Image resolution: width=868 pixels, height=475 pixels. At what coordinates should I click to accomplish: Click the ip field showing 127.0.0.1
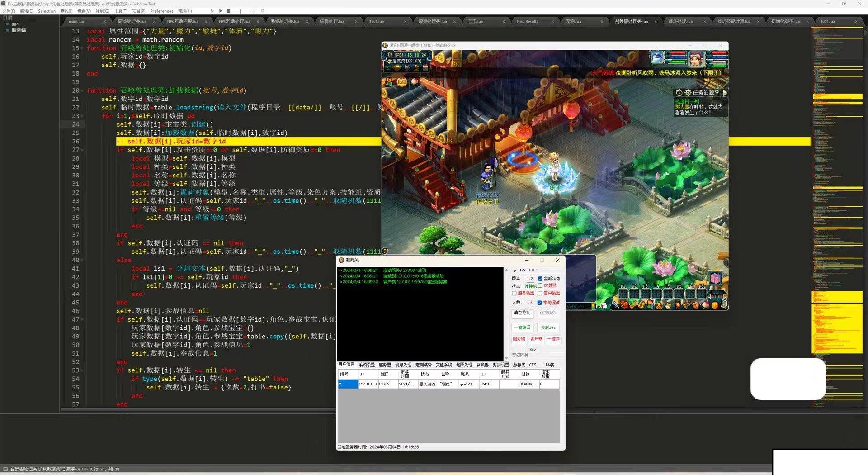540,270
